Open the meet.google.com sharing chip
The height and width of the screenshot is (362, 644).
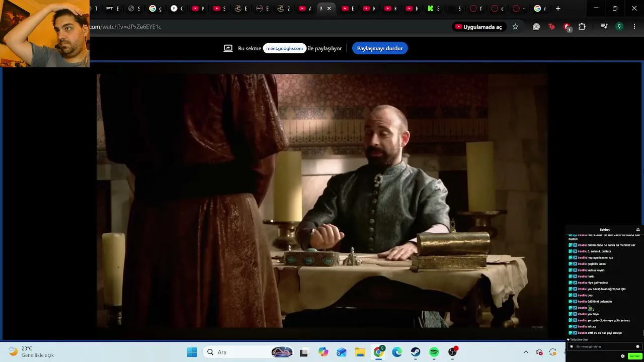tap(285, 48)
